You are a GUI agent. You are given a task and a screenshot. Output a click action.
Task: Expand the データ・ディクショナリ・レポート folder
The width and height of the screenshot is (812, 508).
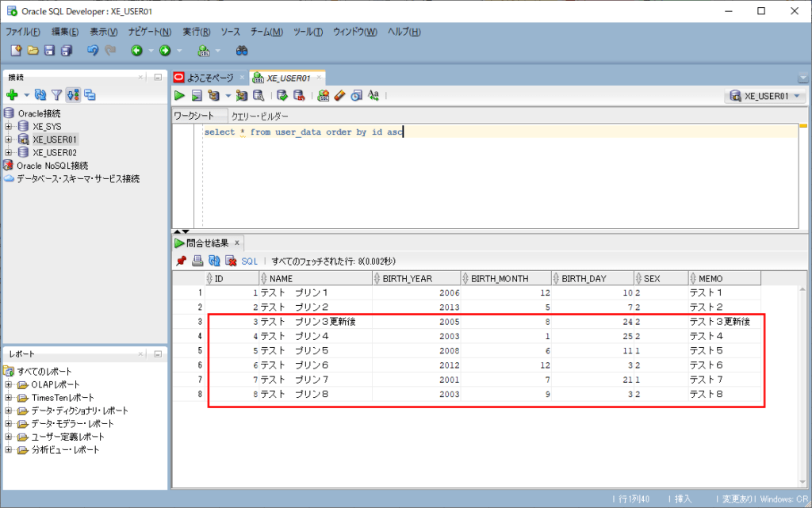tap(8, 411)
